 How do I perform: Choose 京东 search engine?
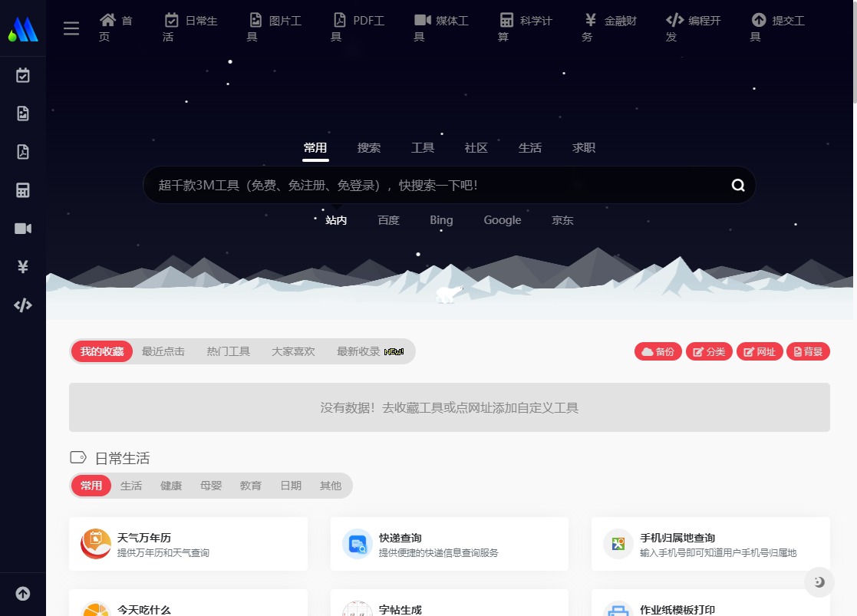pyautogui.click(x=562, y=220)
